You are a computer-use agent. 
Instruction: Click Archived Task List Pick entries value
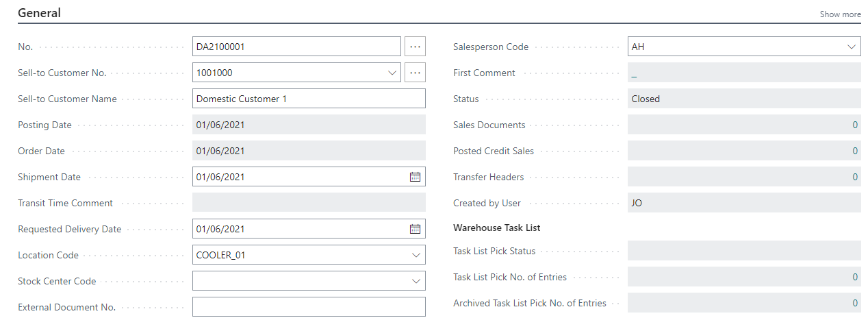pos(854,303)
